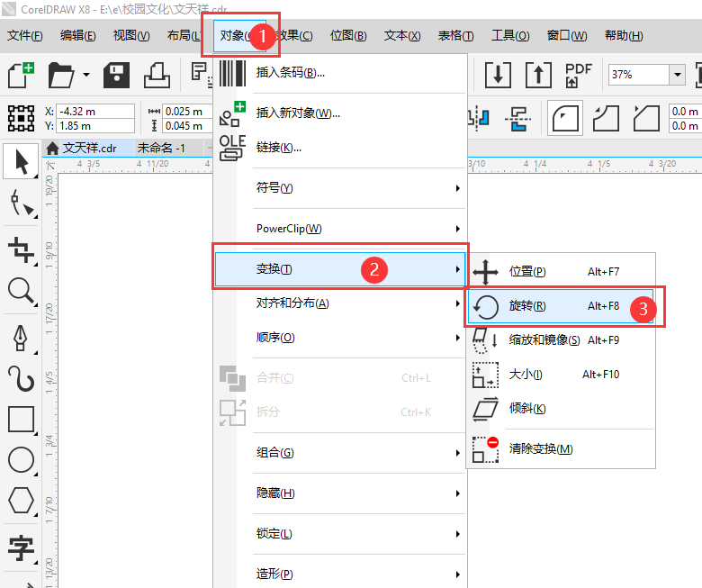Choose 位置(P) transform option
Image resolution: width=702 pixels, height=588 pixels.
[x=561, y=272]
